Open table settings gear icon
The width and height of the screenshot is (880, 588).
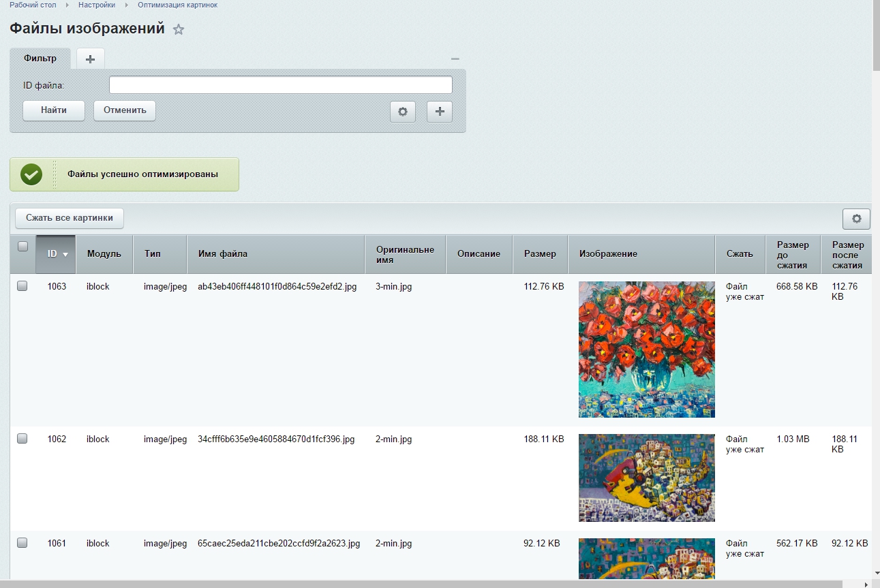pyautogui.click(x=857, y=219)
